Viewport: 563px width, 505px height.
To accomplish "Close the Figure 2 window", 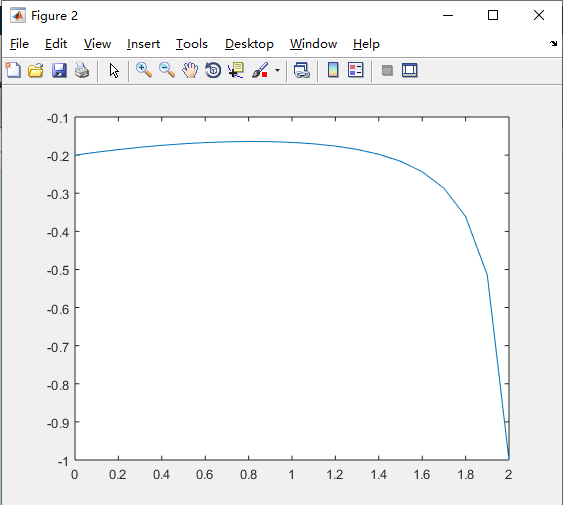I will click(539, 15).
